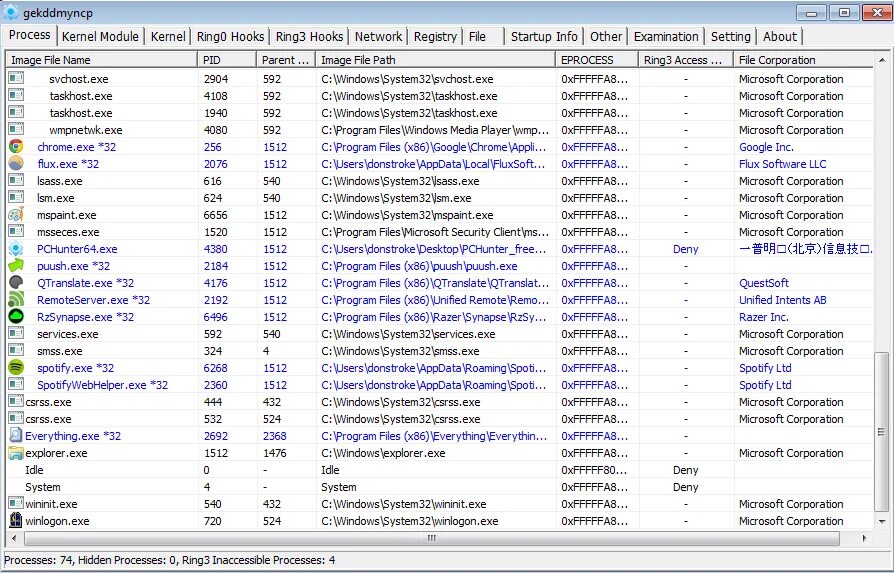Click the msseces.exe row icon
Image resolution: width=894 pixels, height=573 pixels.
tap(16, 231)
